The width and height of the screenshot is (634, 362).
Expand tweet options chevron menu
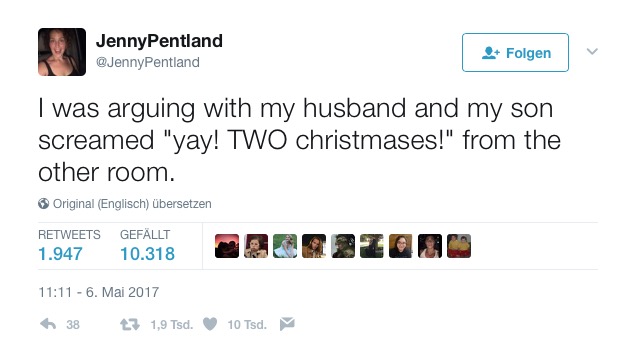point(592,51)
